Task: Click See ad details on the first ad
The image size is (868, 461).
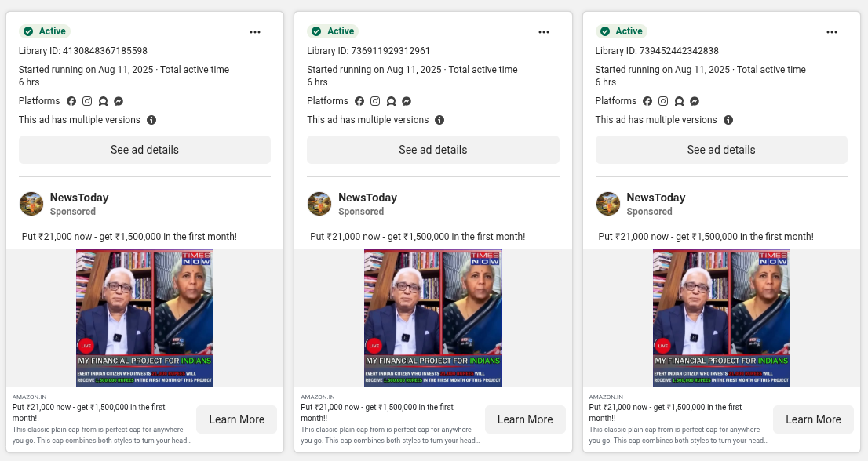Action: [144, 150]
